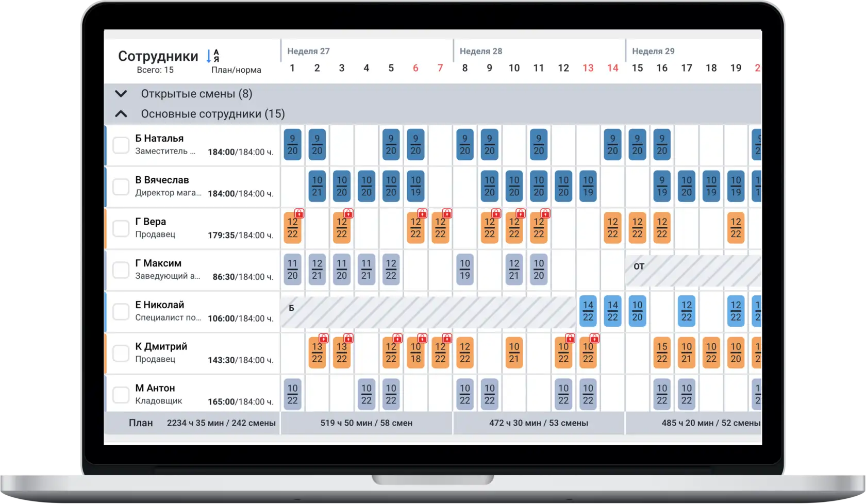Open Е Николай's 14–22 shift on day 13
Viewport: 866px width, 504px height.
(588, 311)
